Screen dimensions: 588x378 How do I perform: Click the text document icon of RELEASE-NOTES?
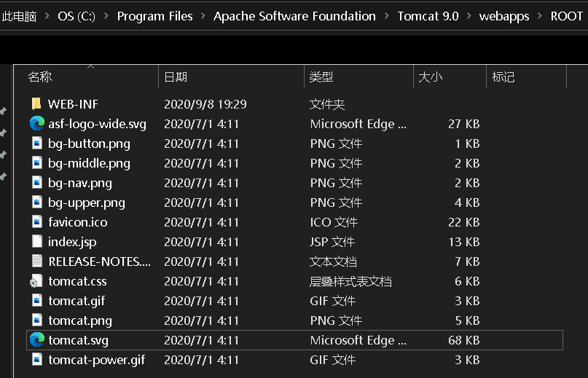click(36, 261)
